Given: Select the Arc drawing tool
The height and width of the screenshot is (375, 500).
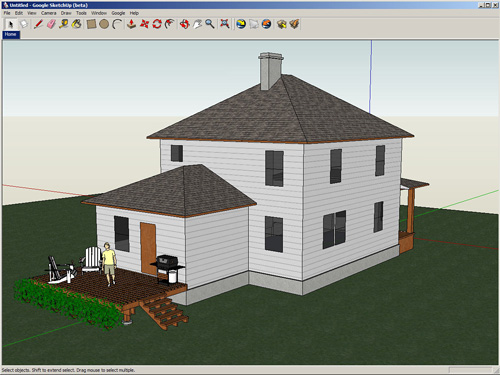Looking at the screenshot, I should 117,24.
